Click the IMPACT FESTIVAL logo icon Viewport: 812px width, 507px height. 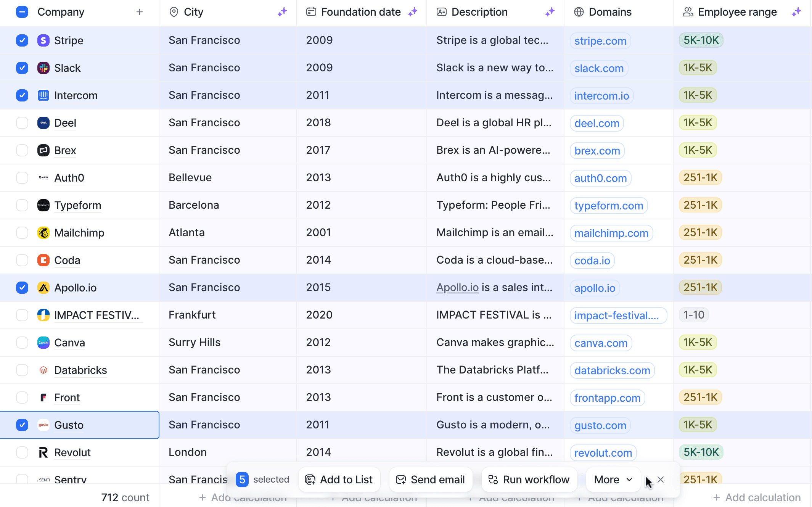tap(43, 315)
